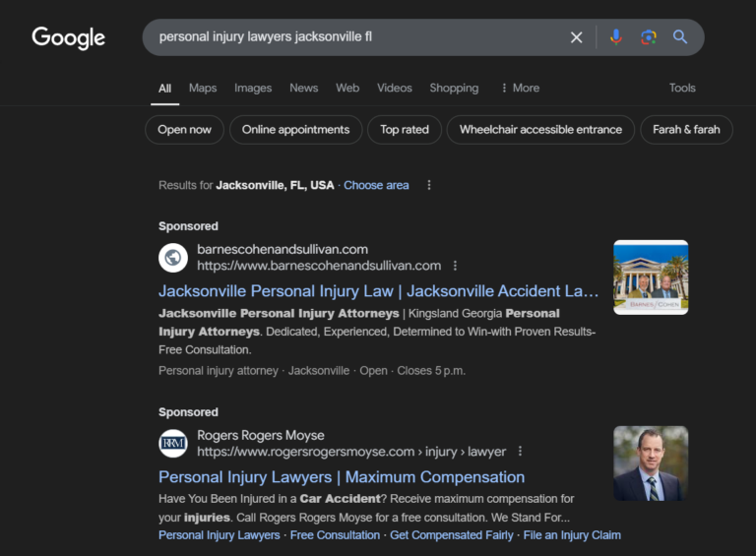Switch to the Videos tab
The width and height of the screenshot is (756, 556).
pyautogui.click(x=395, y=89)
